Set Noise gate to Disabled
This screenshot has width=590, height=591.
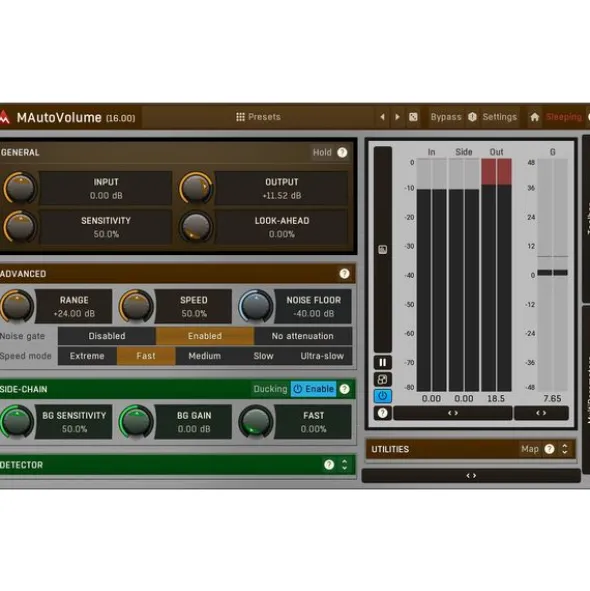[x=107, y=336]
